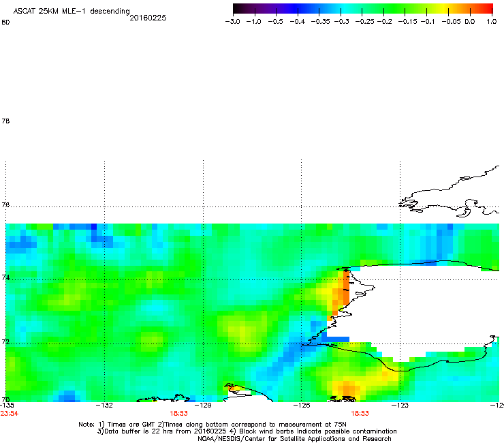Select the "Times are GMT" note line
The image size is (504, 443).
coord(212,425)
